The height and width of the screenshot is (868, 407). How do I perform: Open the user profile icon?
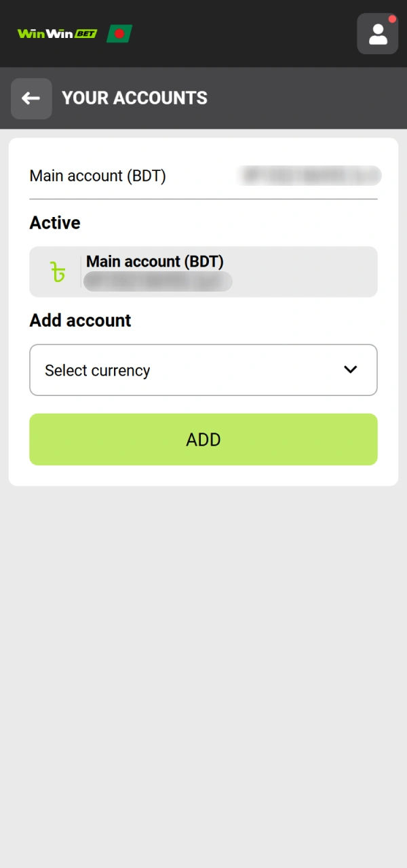(x=377, y=34)
